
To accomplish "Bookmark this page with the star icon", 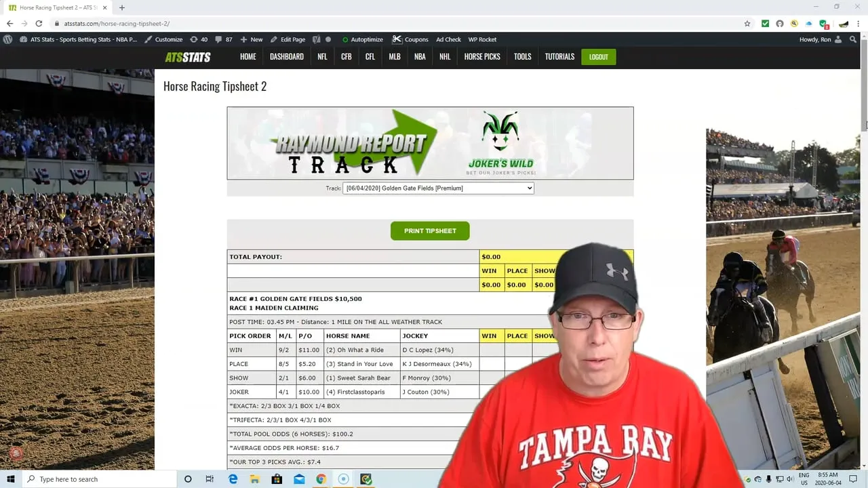I will click(747, 23).
